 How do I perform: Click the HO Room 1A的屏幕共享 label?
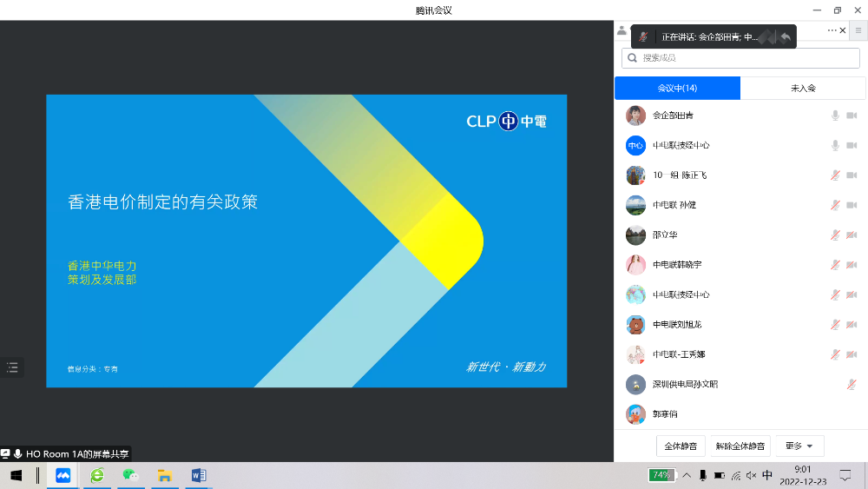click(77, 454)
